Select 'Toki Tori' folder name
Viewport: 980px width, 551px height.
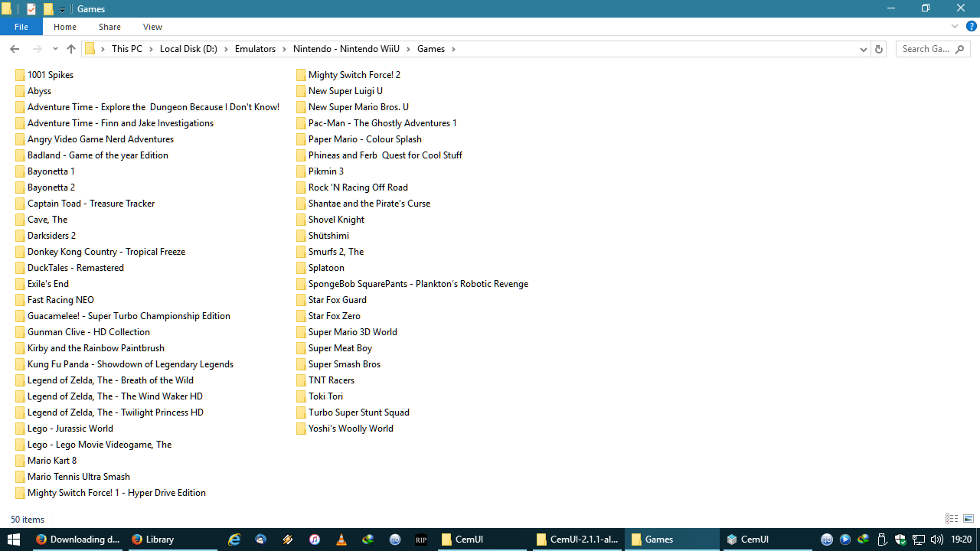click(325, 396)
